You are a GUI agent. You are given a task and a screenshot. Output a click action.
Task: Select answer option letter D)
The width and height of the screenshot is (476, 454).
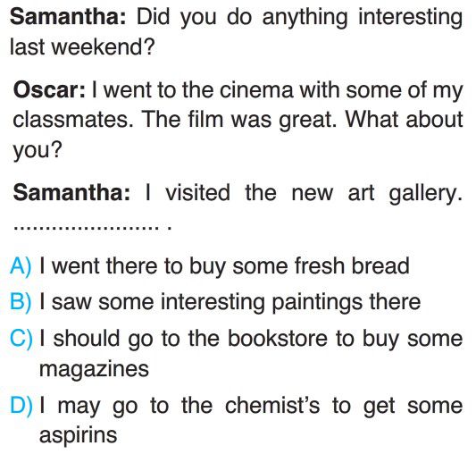click(21, 406)
